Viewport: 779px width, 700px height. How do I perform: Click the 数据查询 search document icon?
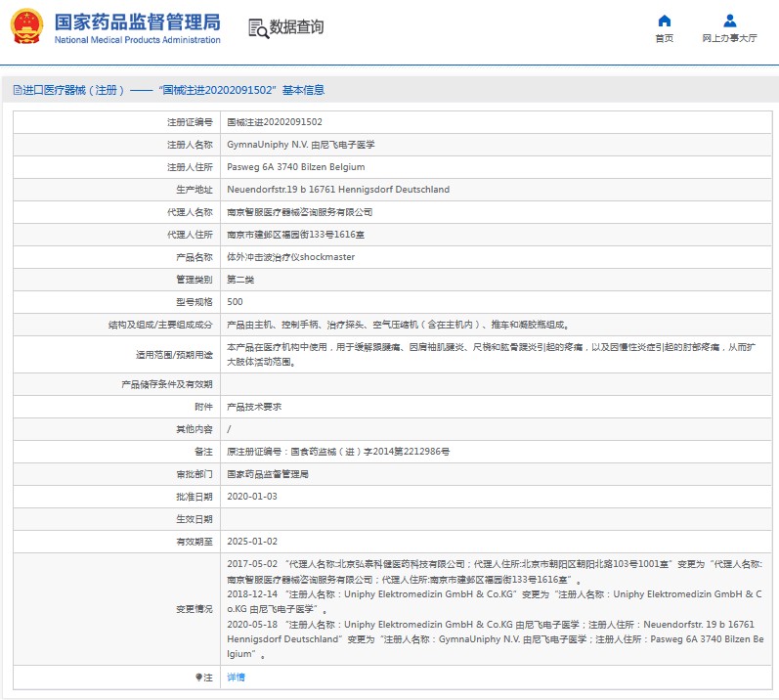[x=258, y=28]
